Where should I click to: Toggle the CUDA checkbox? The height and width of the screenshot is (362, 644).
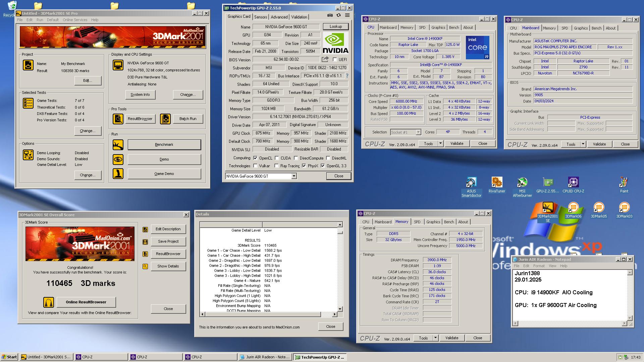pos(277,158)
